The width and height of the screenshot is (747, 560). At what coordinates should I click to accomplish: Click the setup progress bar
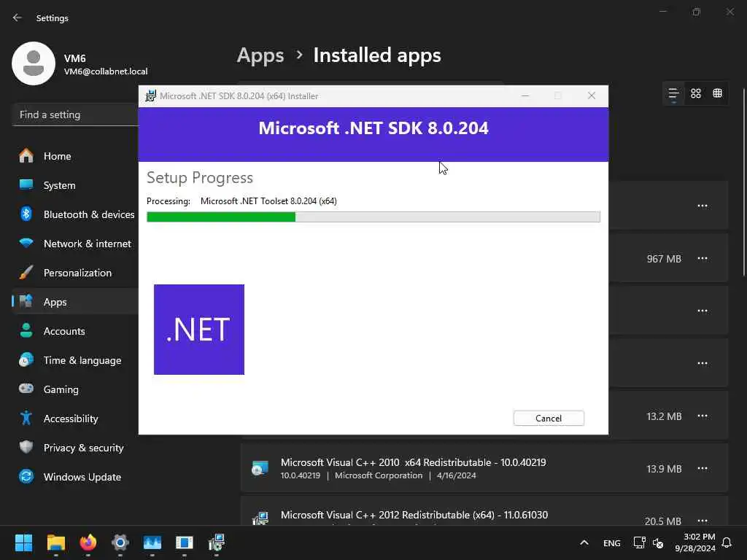(x=373, y=217)
